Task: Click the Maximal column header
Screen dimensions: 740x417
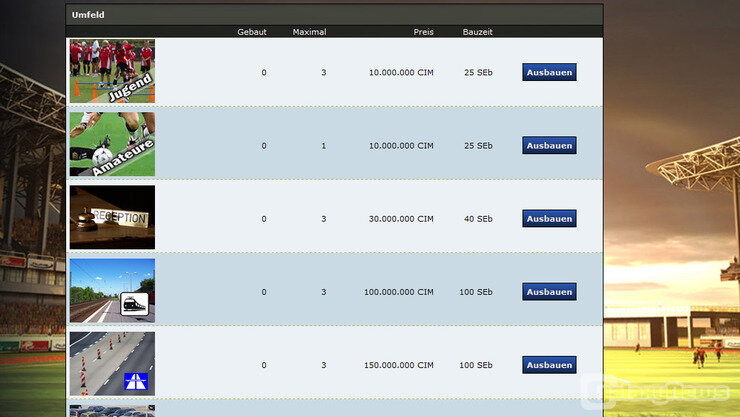Action: coord(309,32)
